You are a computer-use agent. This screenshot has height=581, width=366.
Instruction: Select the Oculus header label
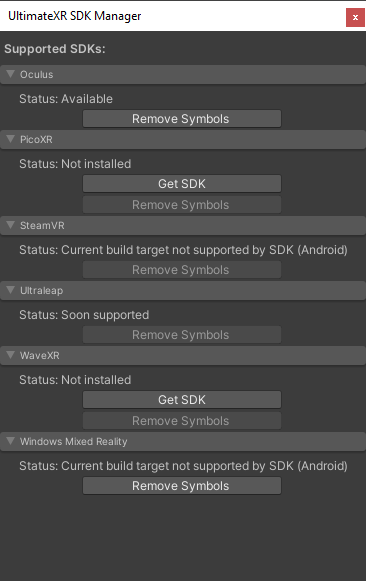(x=36, y=74)
